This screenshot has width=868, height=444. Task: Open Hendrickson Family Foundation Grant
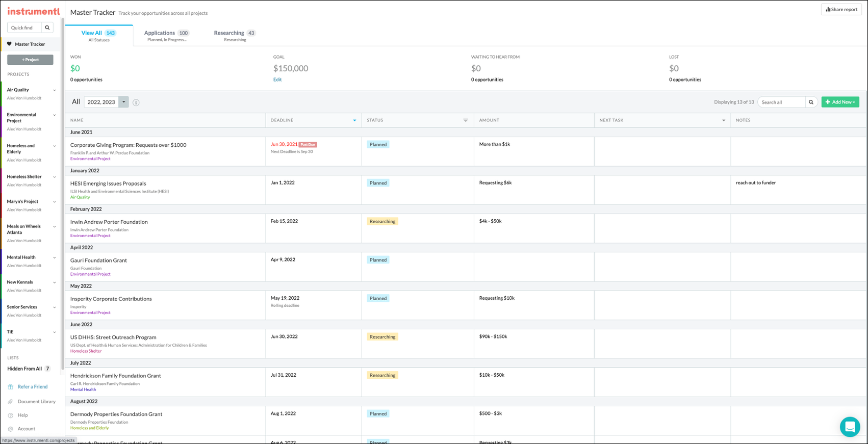click(x=116, y=376)
